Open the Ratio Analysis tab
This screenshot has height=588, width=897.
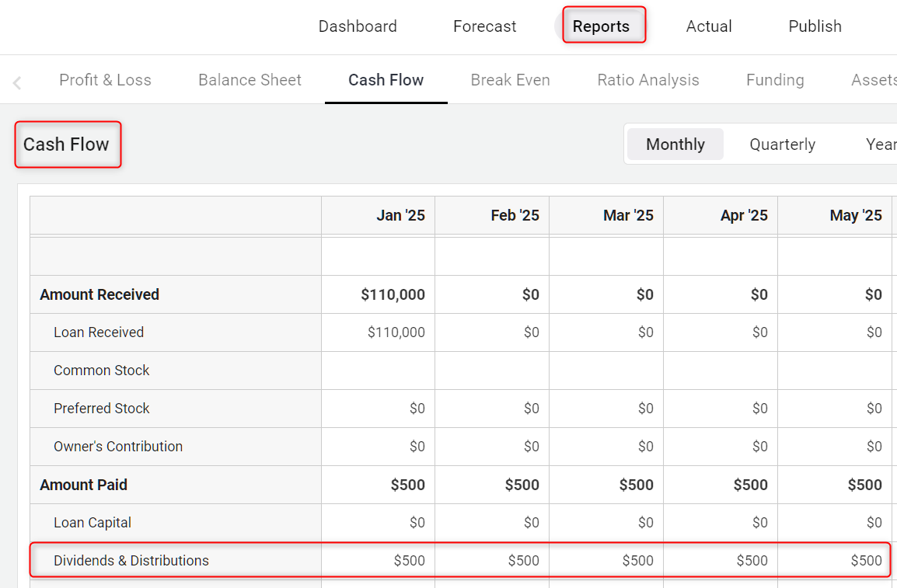click(x=648, y=80)
